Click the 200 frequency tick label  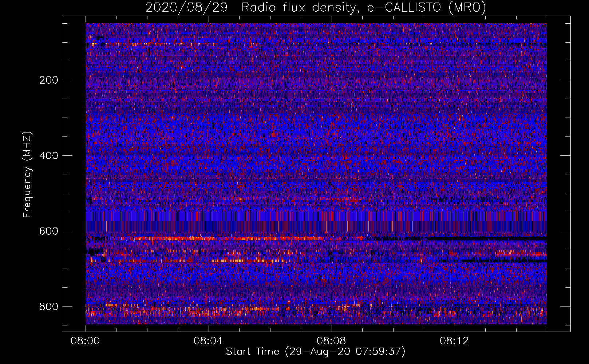point(49,80)
